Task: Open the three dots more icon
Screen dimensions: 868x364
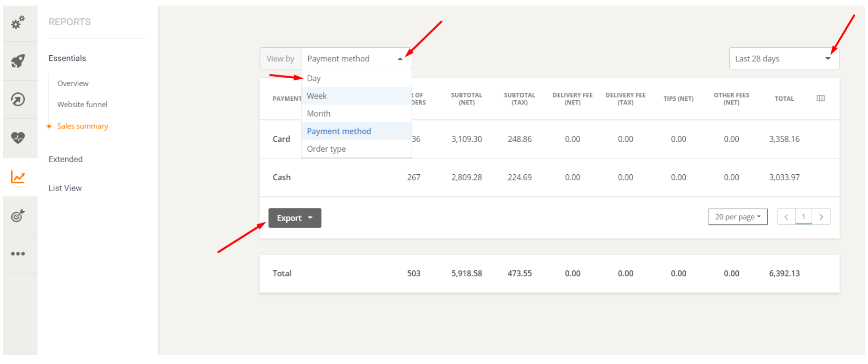Action: [18, 254]
